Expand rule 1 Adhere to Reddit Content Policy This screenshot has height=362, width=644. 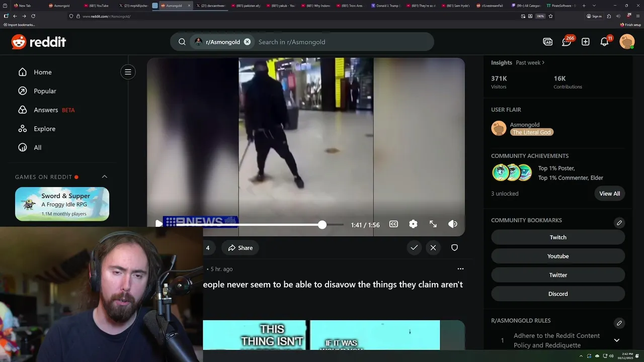pyautogui.click(x=617, y=340)
